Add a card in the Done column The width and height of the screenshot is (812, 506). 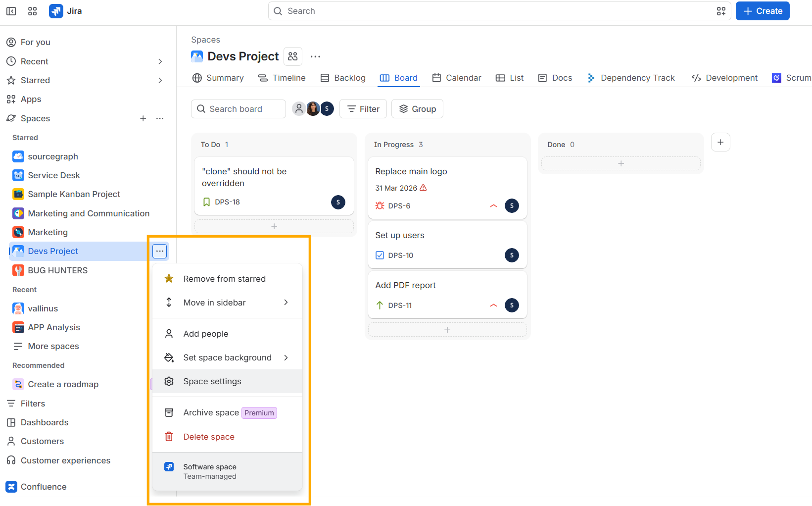click(621, 163)
